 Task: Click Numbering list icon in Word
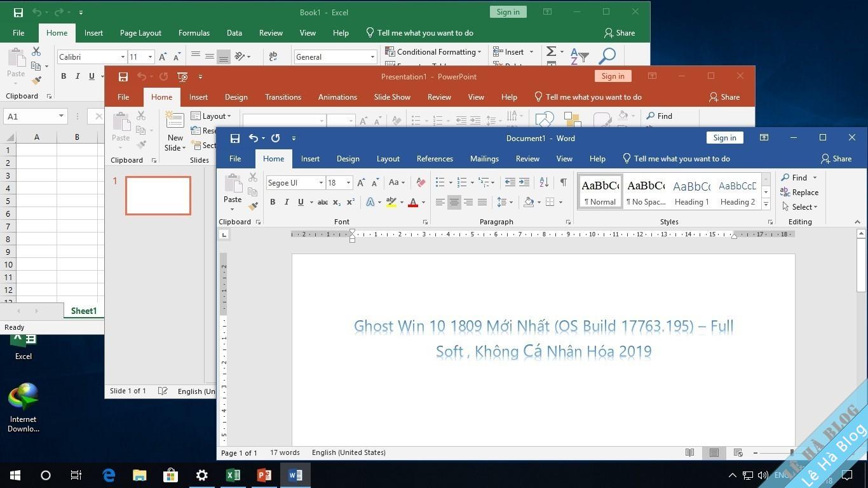(462, 182)
